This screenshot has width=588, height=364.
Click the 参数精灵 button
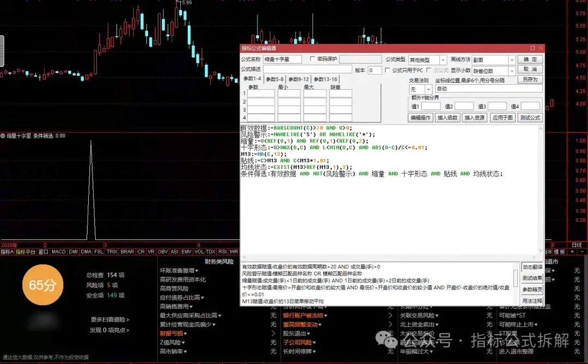(x=532, y=289)
